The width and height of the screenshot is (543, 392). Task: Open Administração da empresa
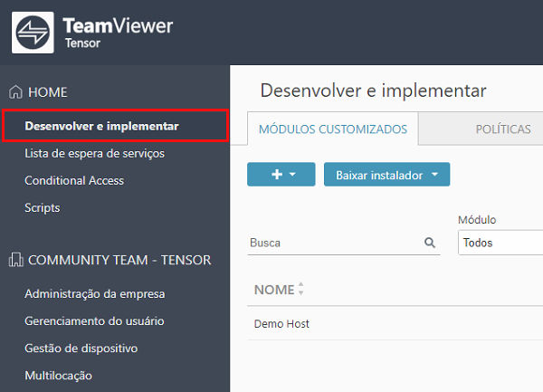(x=94, y=293)
